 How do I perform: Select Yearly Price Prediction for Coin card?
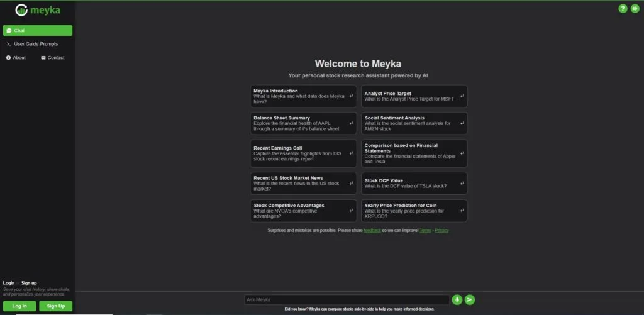[414, 211]
